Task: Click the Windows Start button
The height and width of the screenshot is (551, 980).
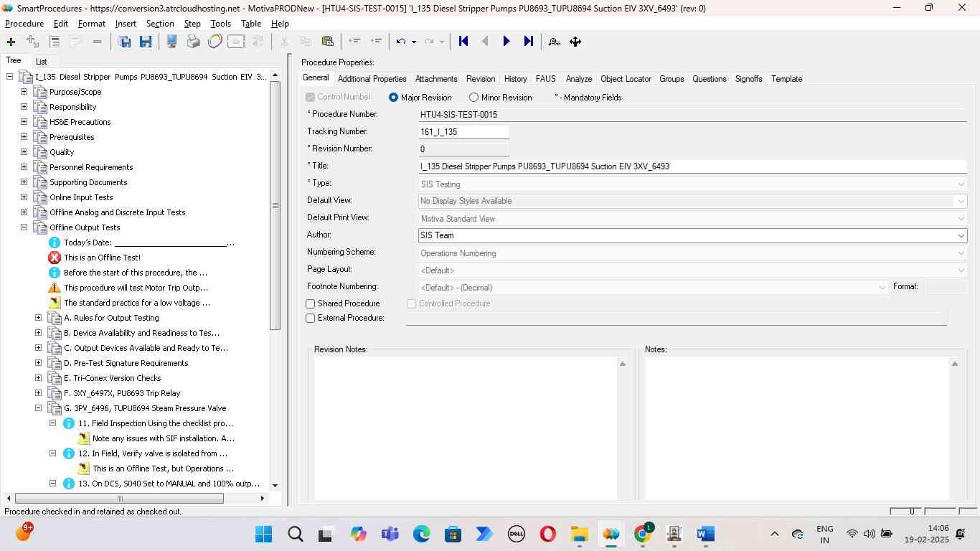Action: 263,534
